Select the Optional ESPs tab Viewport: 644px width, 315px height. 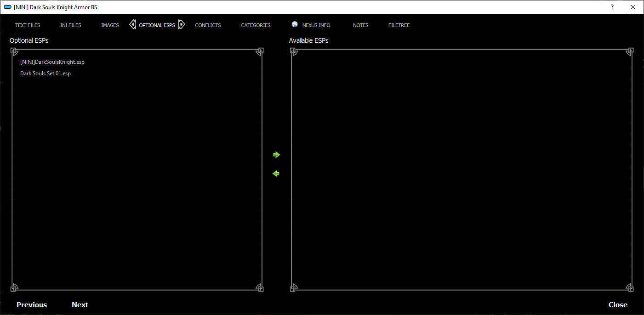157,25
